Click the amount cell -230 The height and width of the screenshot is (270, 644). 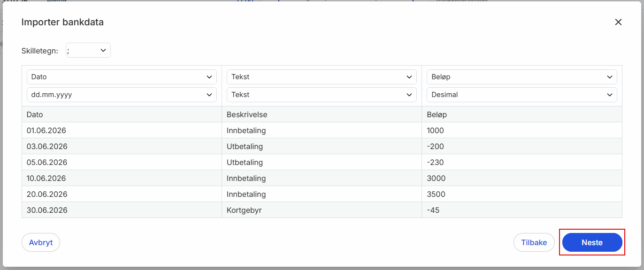point(522,162)
